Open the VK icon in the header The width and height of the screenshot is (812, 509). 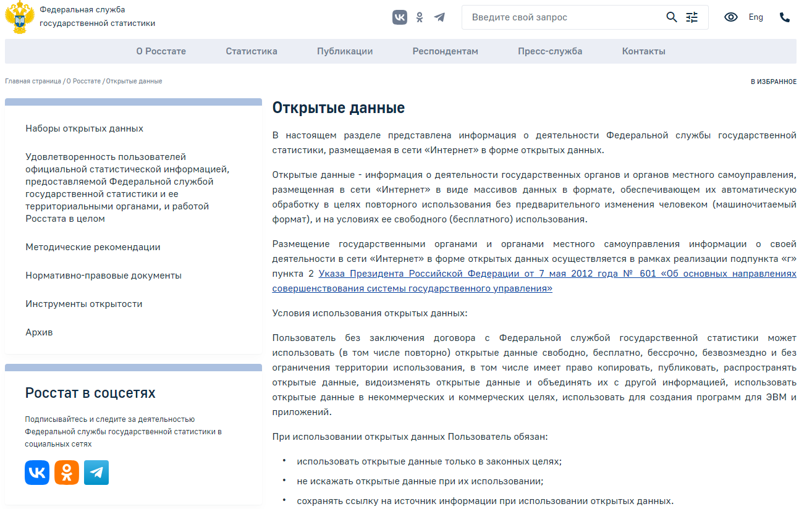click(x=400, y=17)
